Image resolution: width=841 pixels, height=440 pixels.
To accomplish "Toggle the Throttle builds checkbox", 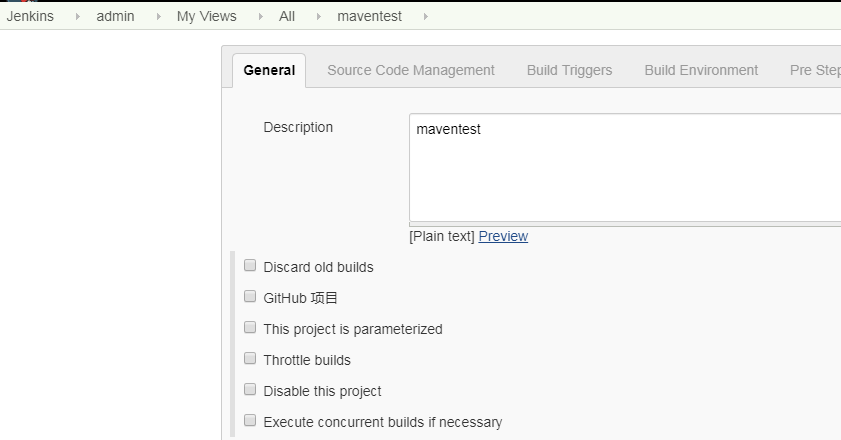I will [x=250, y=359].
